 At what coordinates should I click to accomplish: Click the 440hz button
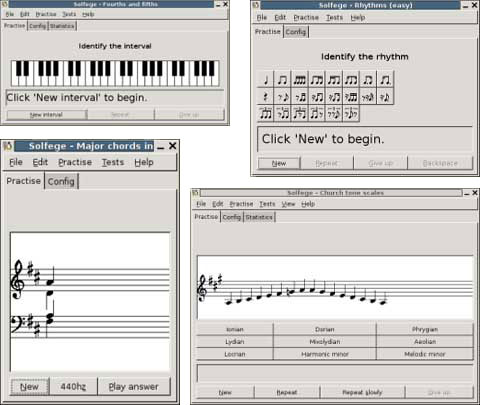coord(73,387)
